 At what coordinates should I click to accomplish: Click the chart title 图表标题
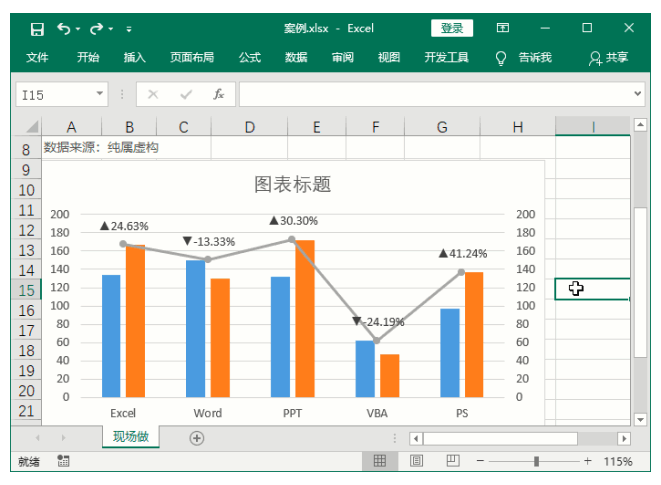tap(292, 184)
